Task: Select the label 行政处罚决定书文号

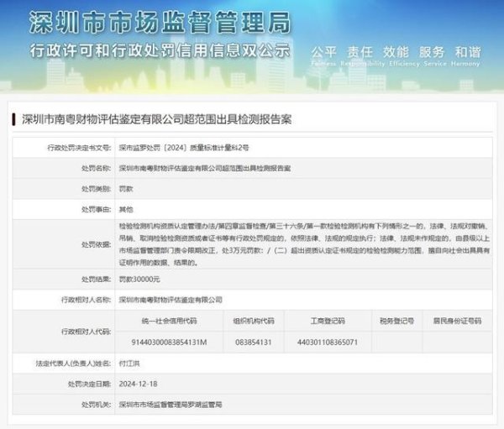Action: [79, 148]
